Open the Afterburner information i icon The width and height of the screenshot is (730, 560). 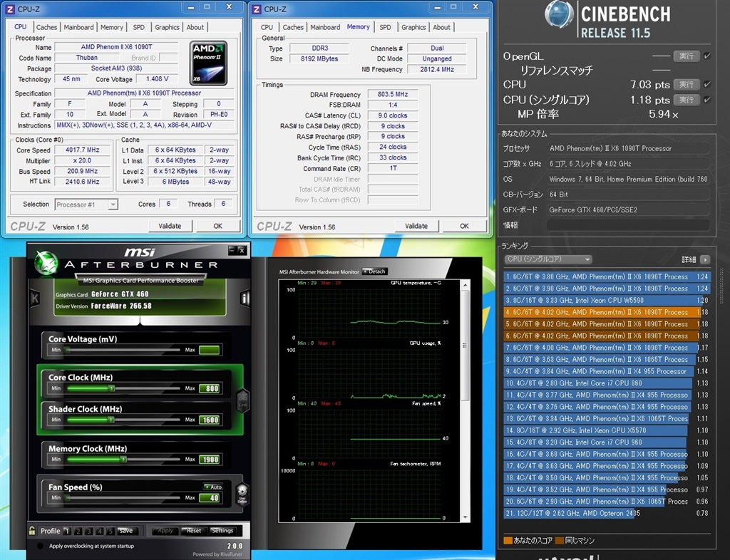point(245,299)
